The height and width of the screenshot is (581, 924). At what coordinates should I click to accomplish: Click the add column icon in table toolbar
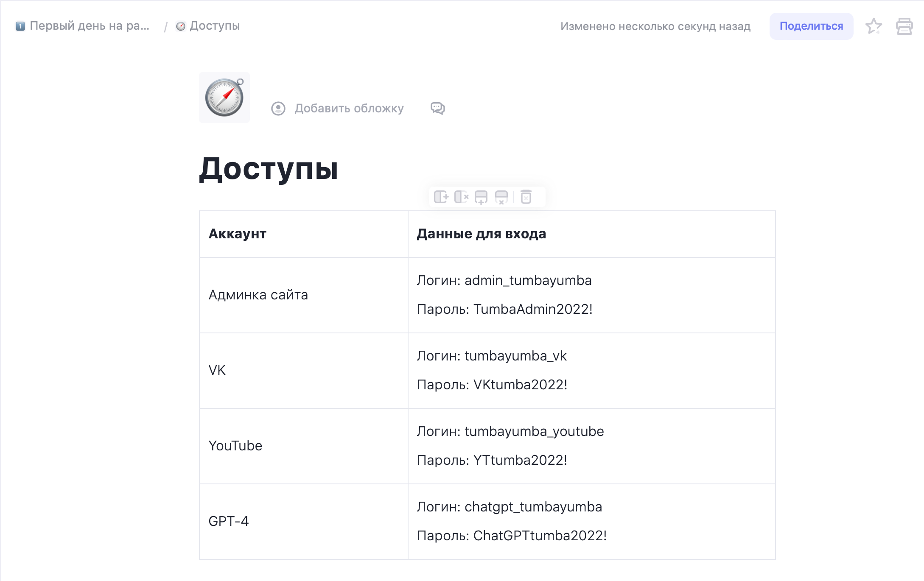point(441,197)
